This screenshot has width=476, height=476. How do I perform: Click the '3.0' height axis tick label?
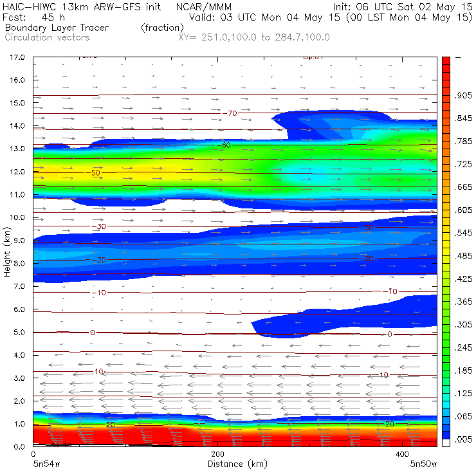click(x=19, y=378)
